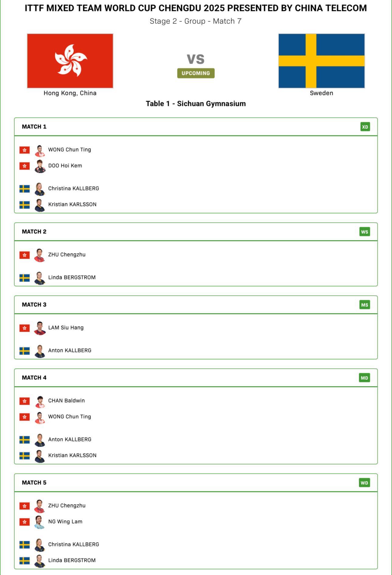Click the name ZHU Chengzhu in Match 5
Screen dimensions: 392x575
click(x=67, y=506)
